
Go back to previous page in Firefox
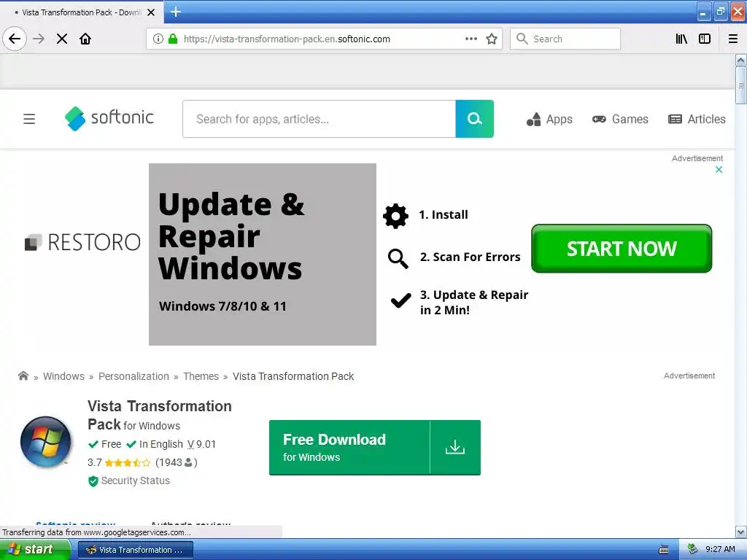[x=15, y=39]
